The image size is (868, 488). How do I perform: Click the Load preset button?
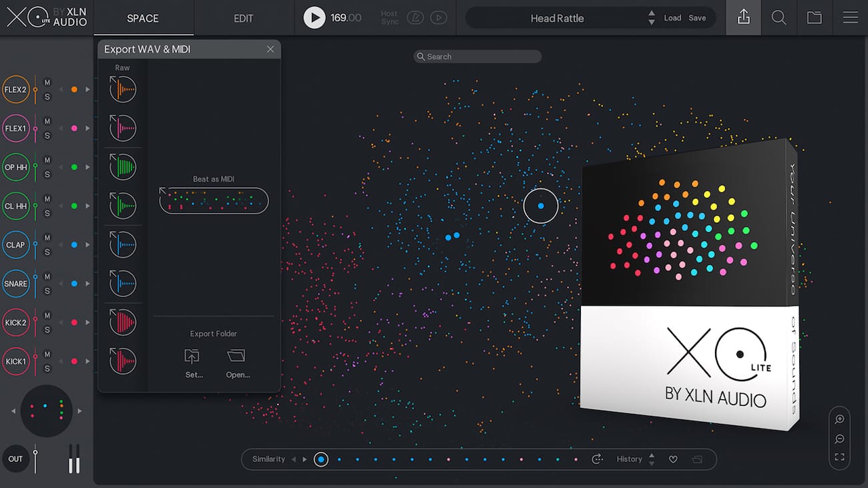672,18
